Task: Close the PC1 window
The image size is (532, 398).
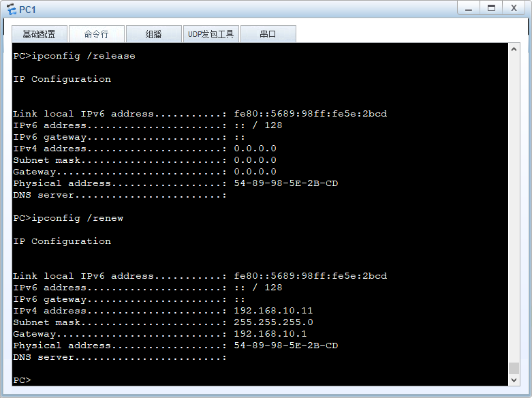Action: coord(514,7)
